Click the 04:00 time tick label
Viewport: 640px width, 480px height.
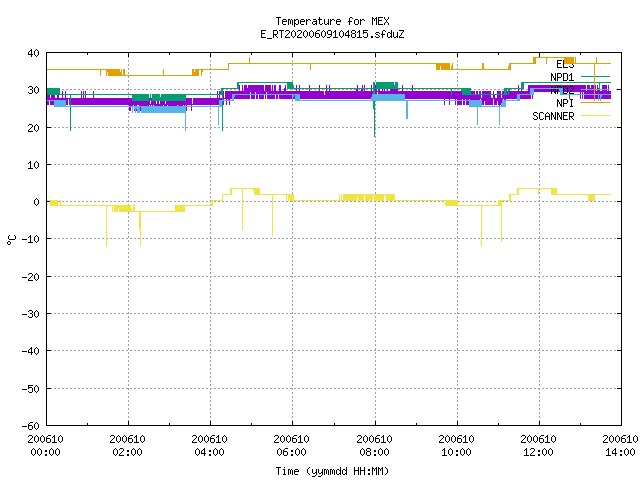[x=209, y=452]
